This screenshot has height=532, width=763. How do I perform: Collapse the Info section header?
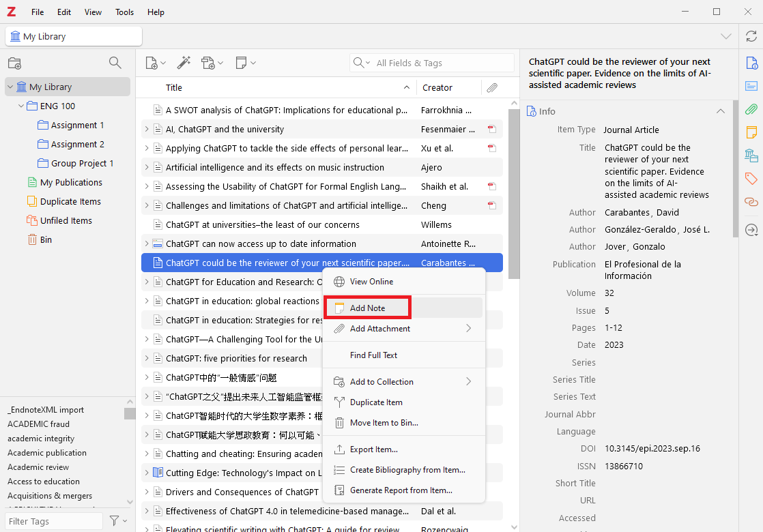(720, 111)
